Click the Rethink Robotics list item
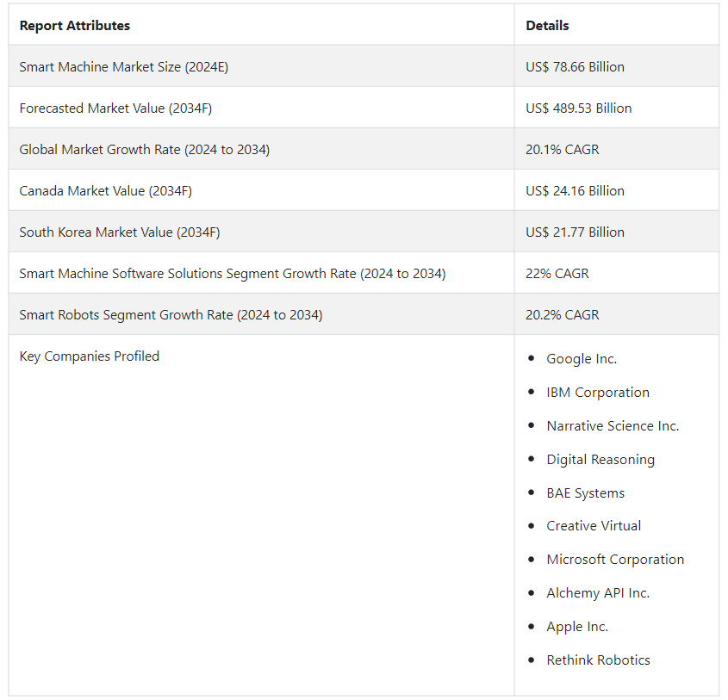 598,660
